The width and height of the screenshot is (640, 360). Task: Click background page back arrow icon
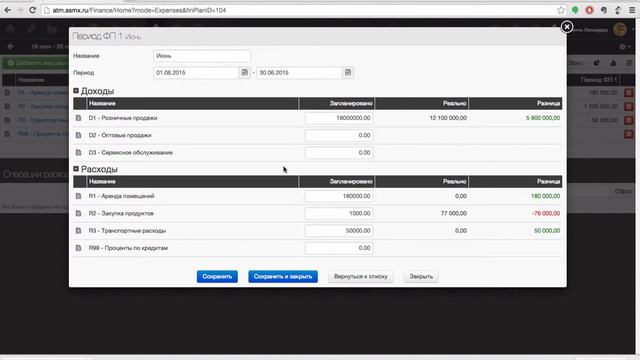(x=11, y=47)
